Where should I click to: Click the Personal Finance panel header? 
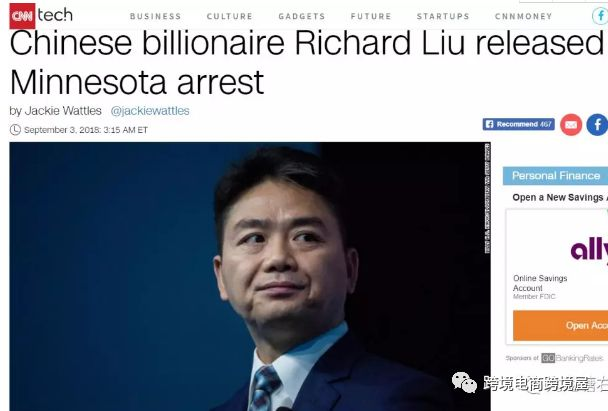(x=555, y=176)
